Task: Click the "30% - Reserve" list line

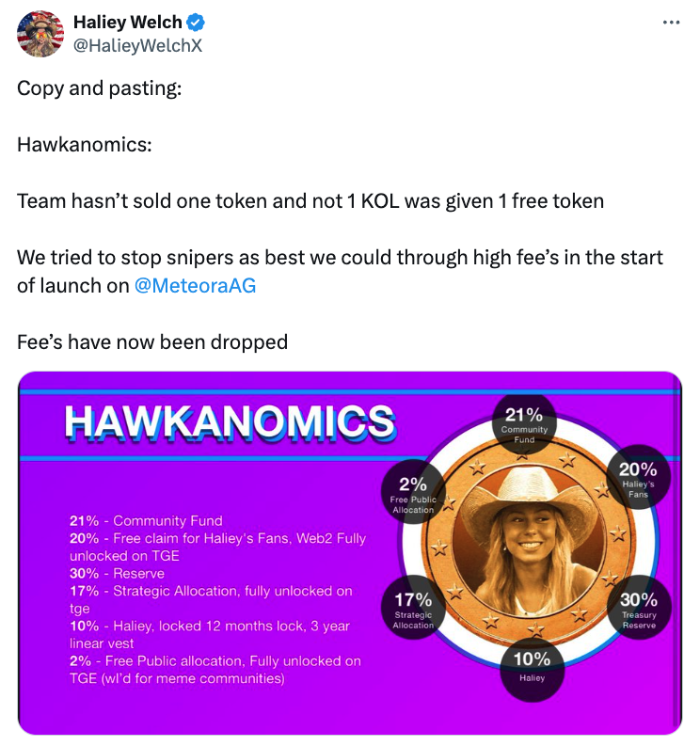Action: [x=117, y=574]
